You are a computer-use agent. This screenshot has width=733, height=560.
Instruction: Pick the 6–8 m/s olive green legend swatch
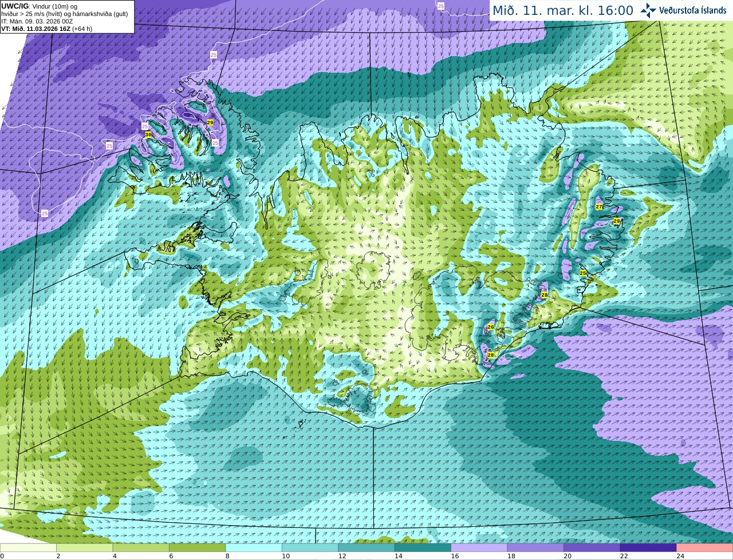tap(197, 547)
